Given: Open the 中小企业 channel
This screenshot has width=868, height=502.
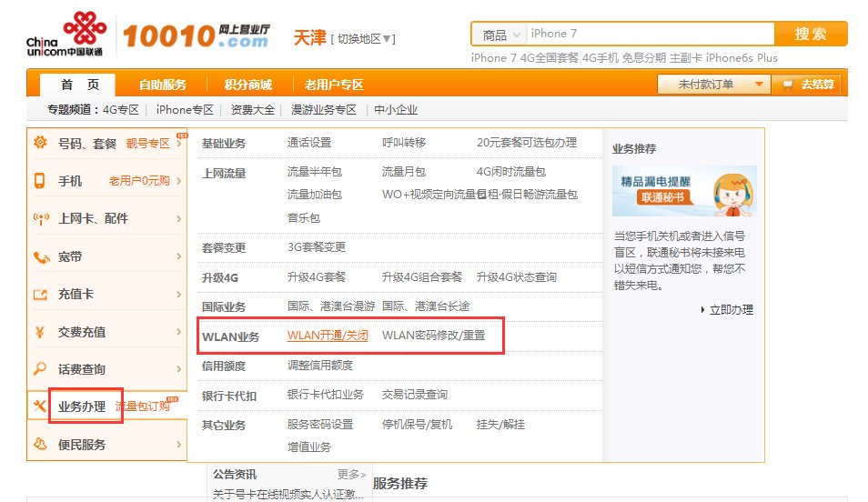Looking at the screenshot, I should (395, 110).
